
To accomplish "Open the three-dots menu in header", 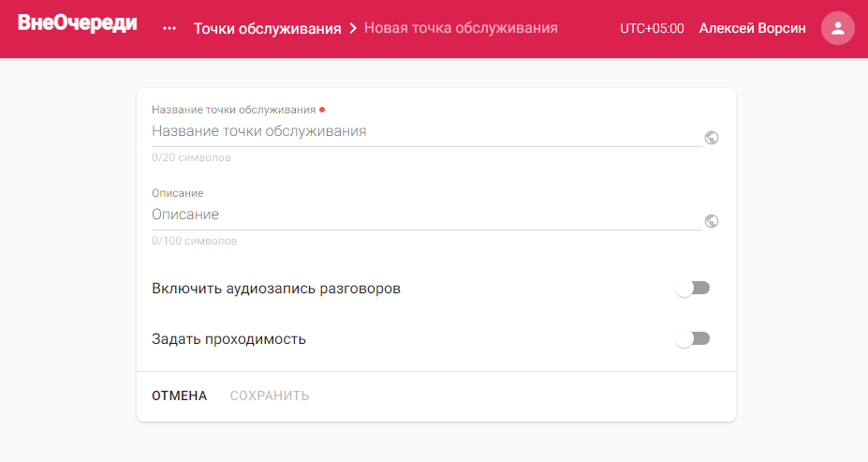I will click(169, 28).
